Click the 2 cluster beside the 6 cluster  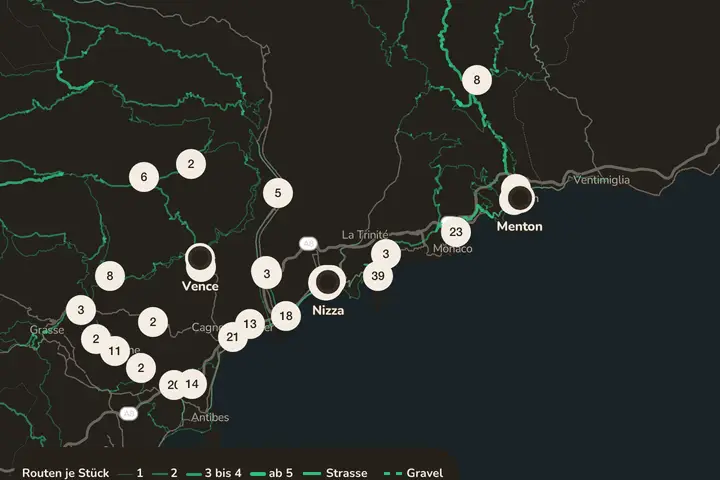[191, 164]
